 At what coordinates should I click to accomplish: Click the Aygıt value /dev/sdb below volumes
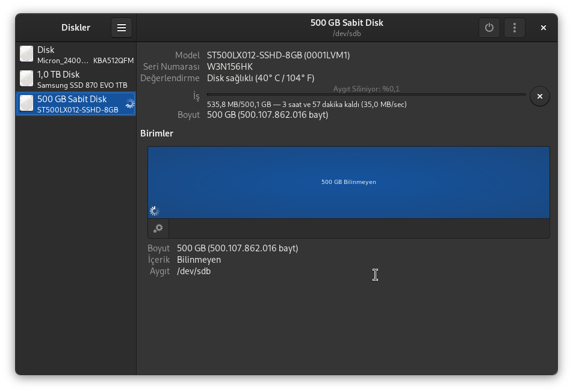click(x=194, y=271)
